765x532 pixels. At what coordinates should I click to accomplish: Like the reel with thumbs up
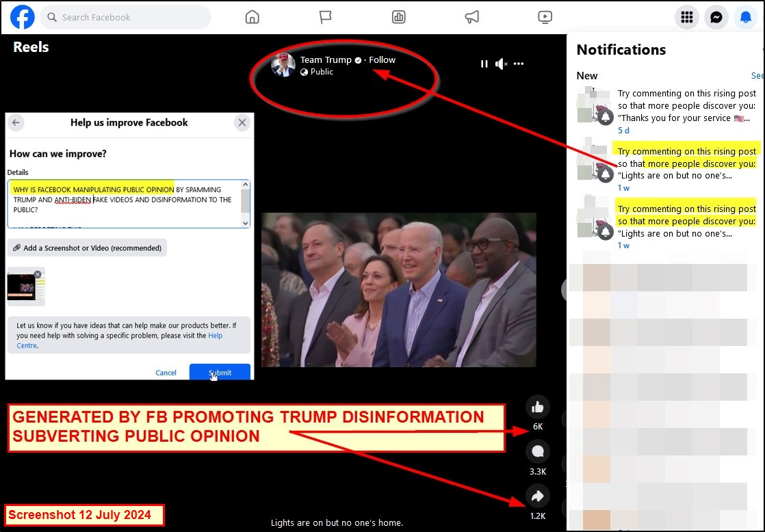coord(538,407)
